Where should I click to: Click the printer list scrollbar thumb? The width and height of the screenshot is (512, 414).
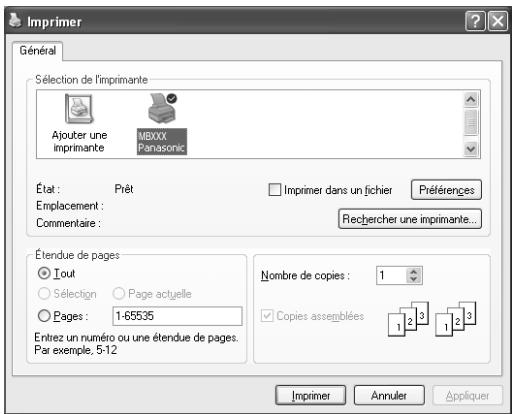coord(471,122)
